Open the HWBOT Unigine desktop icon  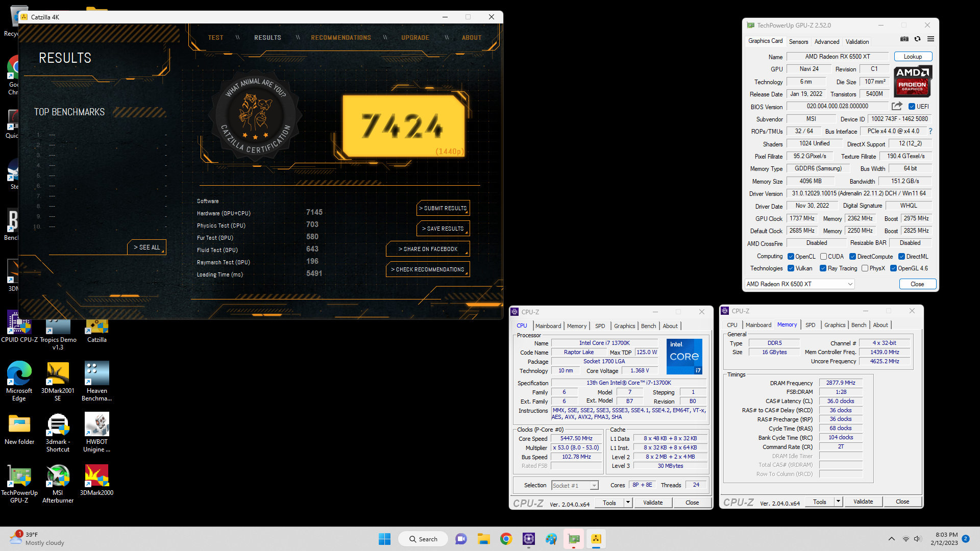[97, 432]
